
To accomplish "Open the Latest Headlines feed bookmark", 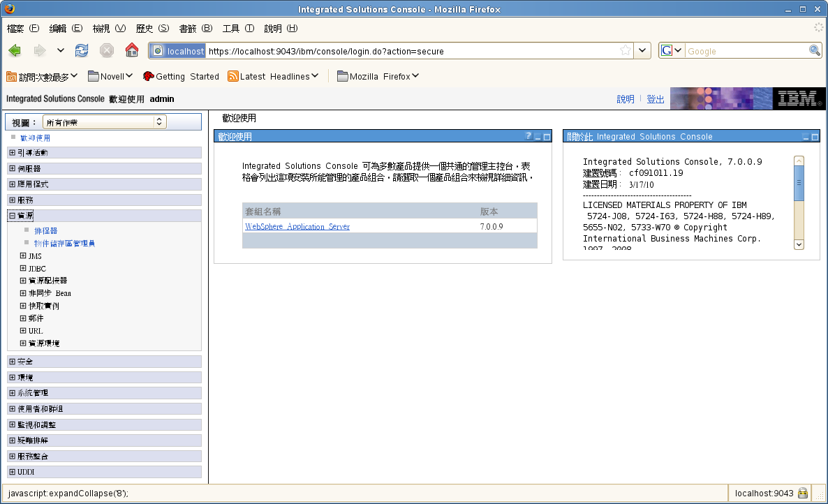I will [273, 77].
